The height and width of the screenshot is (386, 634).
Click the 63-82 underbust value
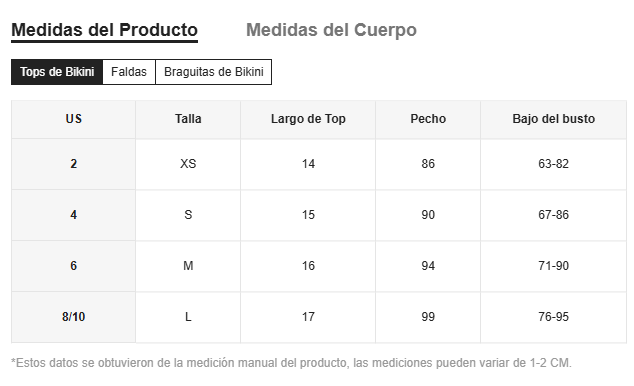(554, 164)
